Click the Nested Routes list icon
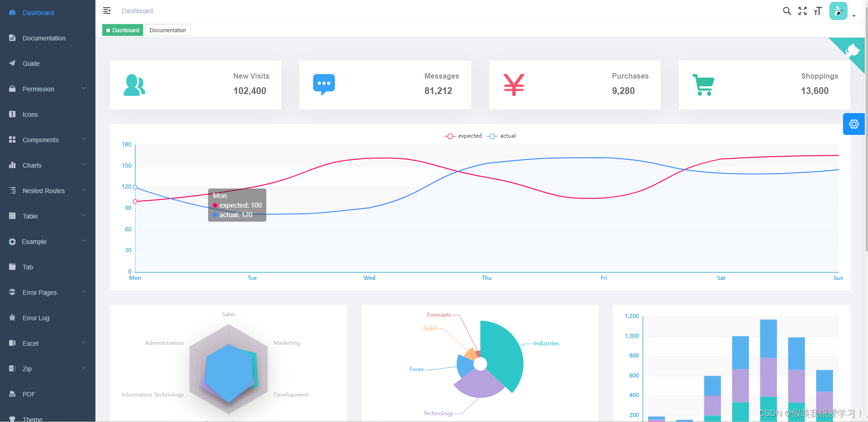Screen dimensions: 868x422 pyautogui.click(x=12, y=191)
